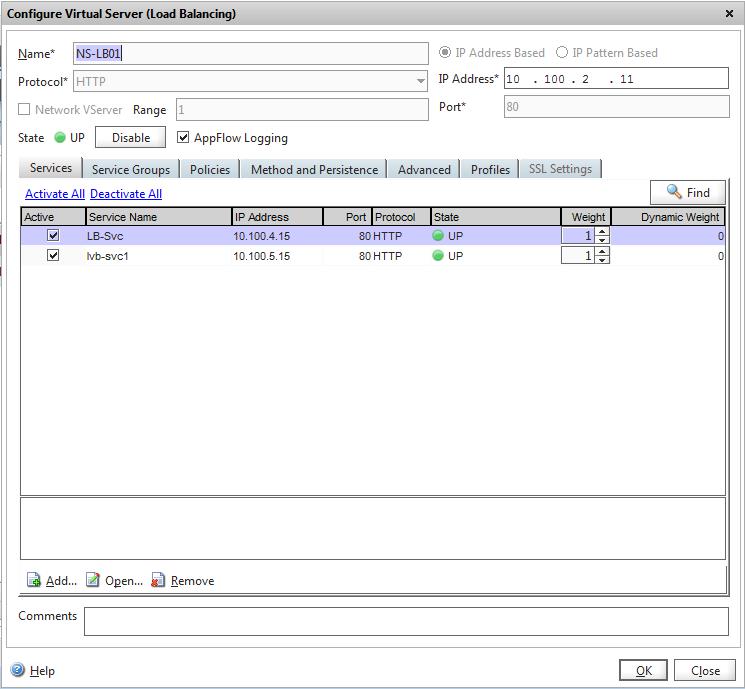745x689 pixels.
Task: Click the Port column header
Action: (347, 217)
